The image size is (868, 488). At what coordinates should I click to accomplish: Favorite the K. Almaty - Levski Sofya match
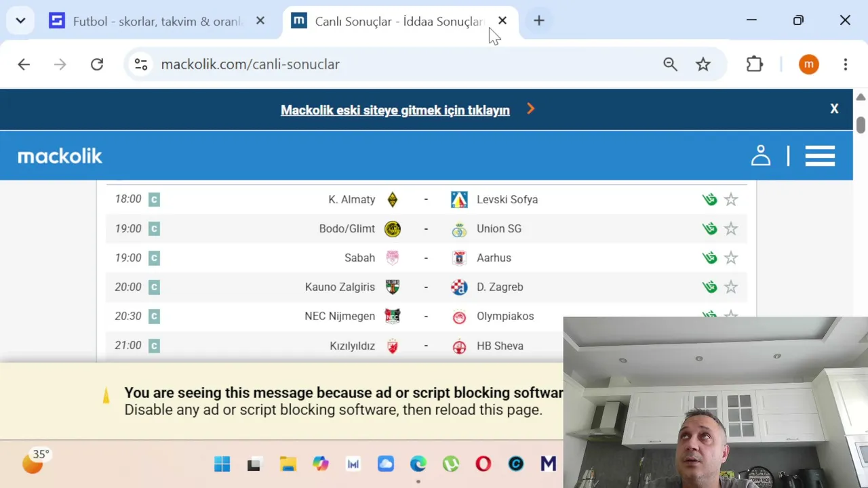coord(730,199)
